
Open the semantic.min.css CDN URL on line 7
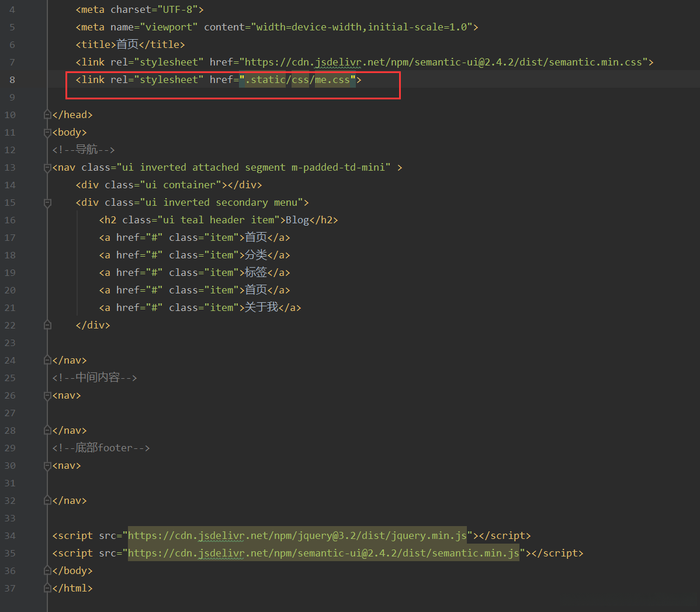(x=443, y=62)
